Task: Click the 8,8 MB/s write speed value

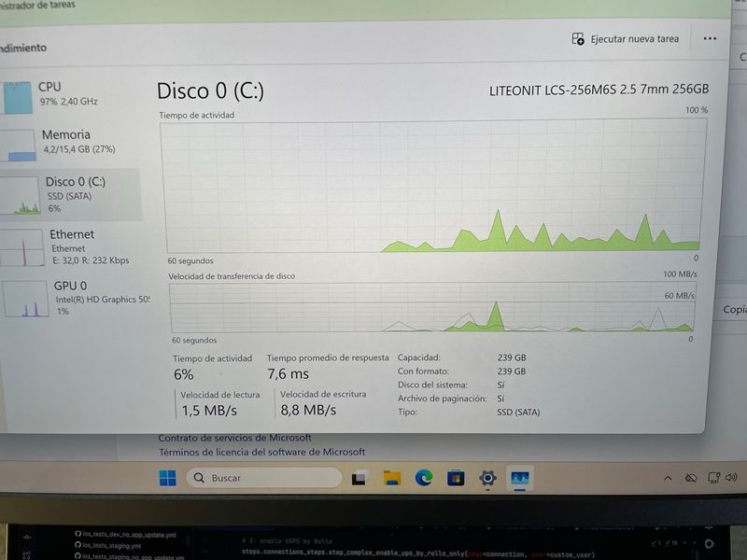Action: [x=308, y=410]
